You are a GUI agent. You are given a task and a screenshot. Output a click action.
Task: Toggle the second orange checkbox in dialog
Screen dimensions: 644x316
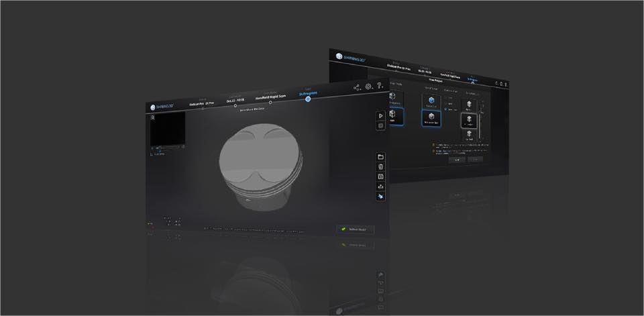[x=433, y=151]
